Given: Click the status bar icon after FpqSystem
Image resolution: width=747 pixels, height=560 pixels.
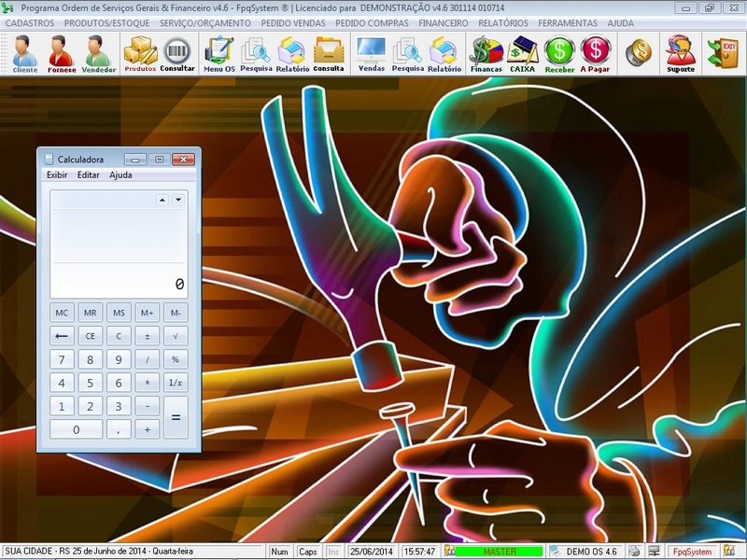Looking at the screenshot, I should pyautogui.click(x=729, y=551).
